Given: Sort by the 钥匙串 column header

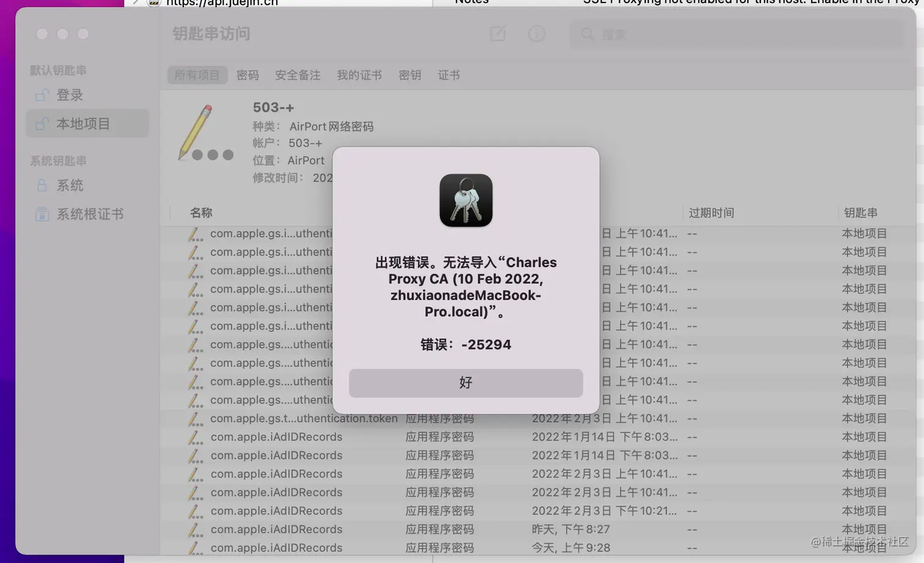Looking at the screenshot, I should (860, 213).
